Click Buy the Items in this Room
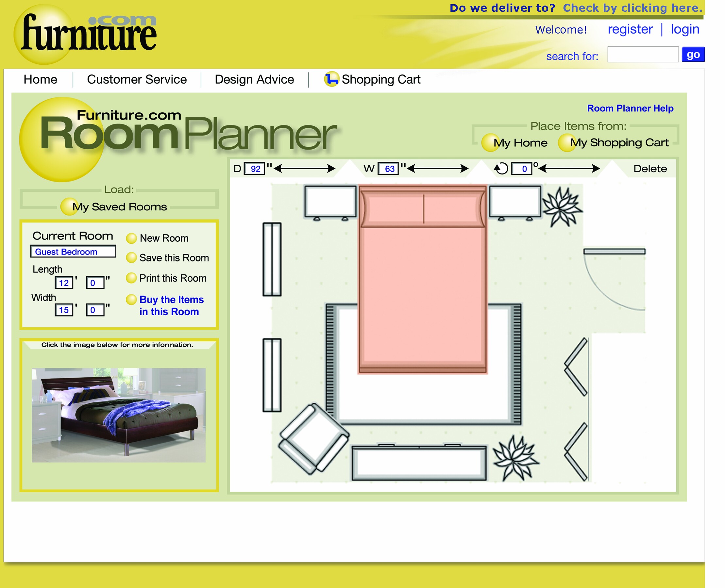The height and width of the screenshot is (588, 725). coord(170,305)
